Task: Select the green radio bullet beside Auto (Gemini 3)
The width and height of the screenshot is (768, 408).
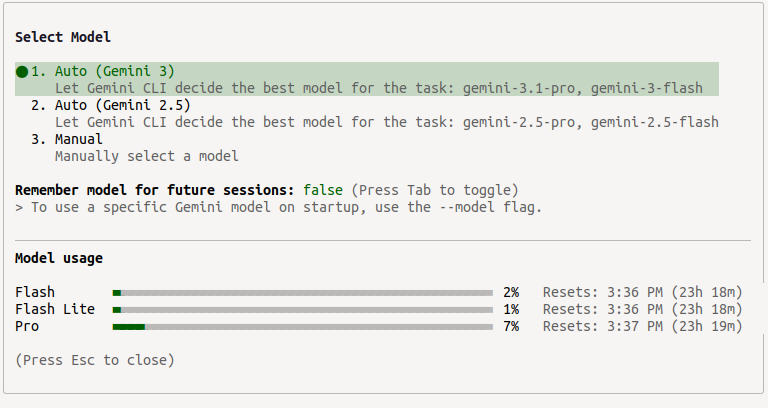Action: point(22,72)
